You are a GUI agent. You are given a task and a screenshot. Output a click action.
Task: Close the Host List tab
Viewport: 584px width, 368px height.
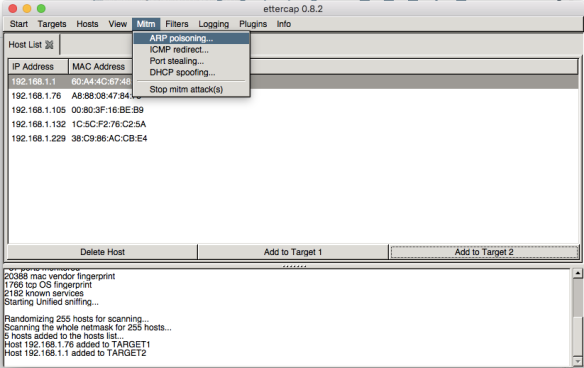click(x=49, y=45)
